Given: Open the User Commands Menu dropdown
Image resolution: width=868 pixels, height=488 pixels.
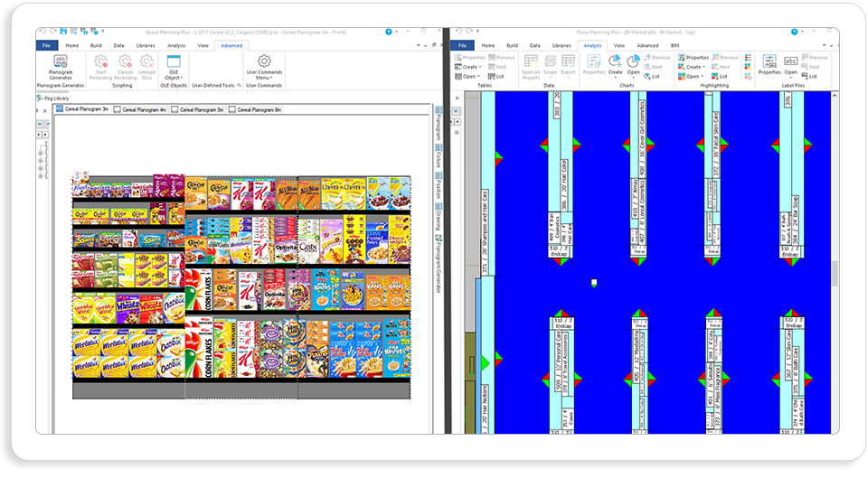Looking at the screenshot, I should point(264,67).
